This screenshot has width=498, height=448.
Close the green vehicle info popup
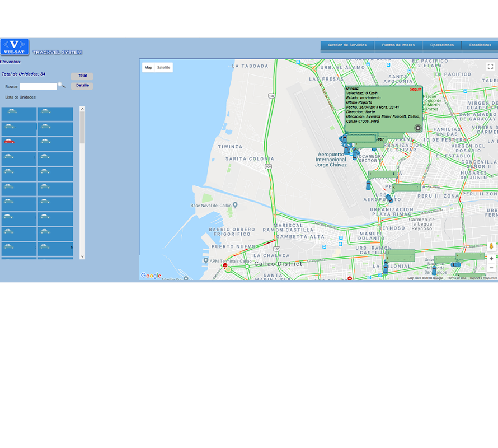[x=417, y=128]
